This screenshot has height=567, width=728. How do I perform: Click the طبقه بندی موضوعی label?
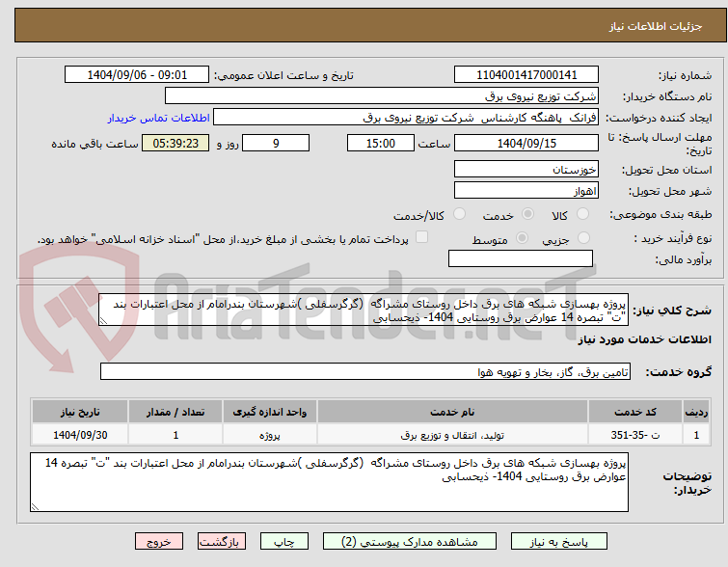tap(661, 214)
